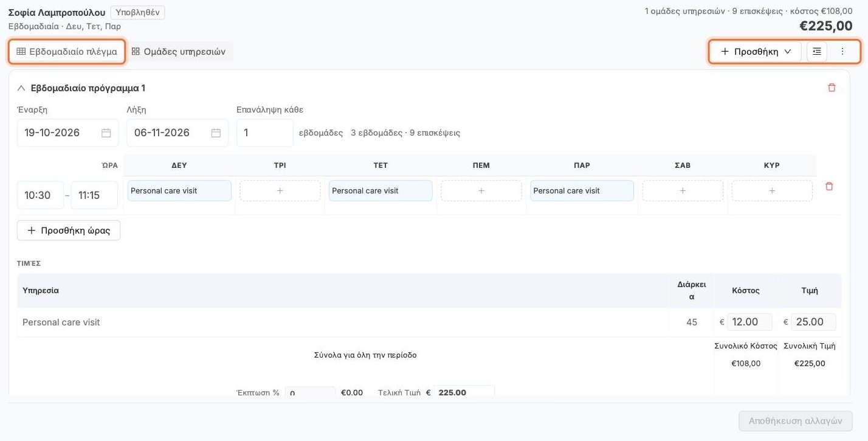The height and width of the screenshot is (441, 868).
Task: Click the Συνολικό Κόστος value €108,00
Action: [x=746, y=363]
